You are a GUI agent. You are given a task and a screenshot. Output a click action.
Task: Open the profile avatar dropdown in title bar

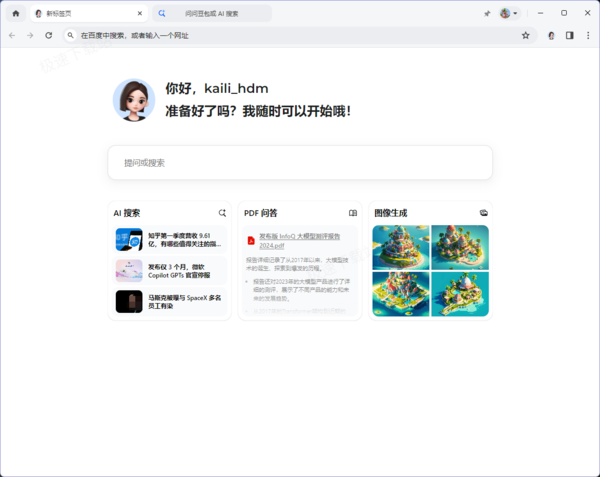pos(509,13)
